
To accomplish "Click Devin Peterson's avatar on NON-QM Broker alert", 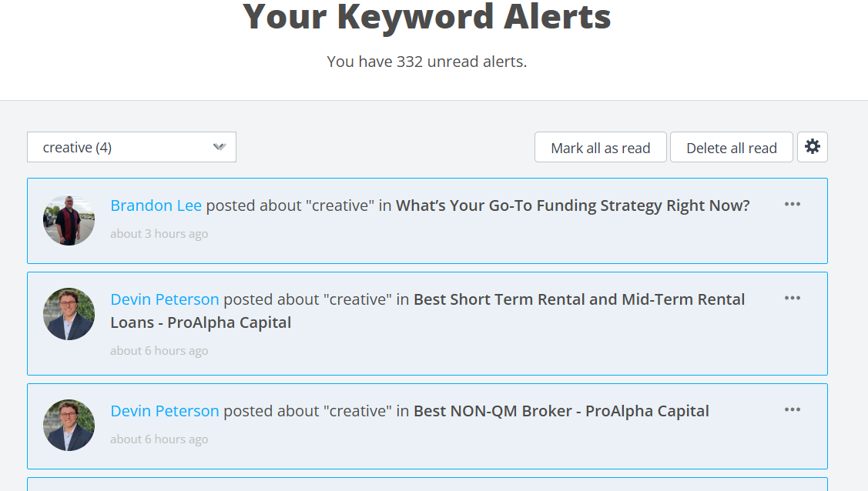I will tap(69, 426).
